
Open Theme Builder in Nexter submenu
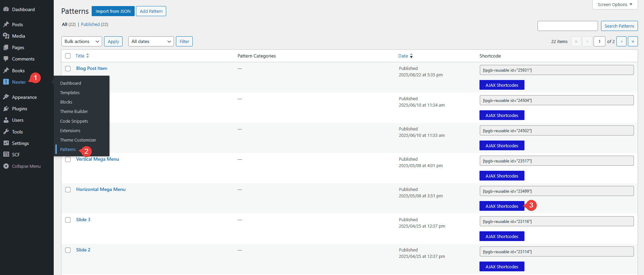click(74, 111)
